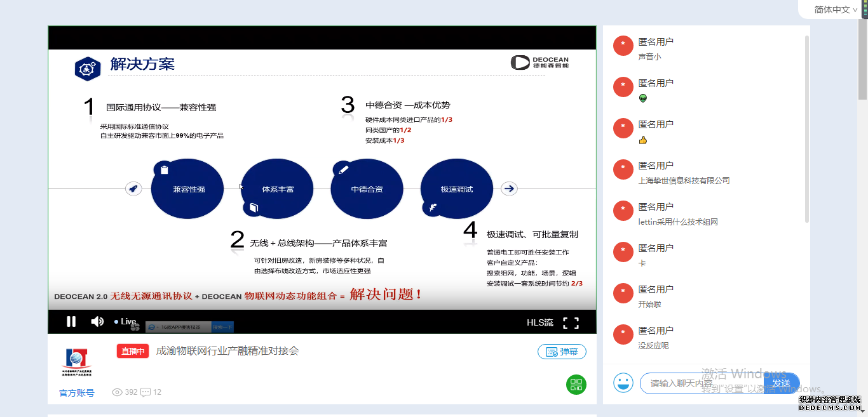Select the thumbs-up emoji chat message

point(643,140)
